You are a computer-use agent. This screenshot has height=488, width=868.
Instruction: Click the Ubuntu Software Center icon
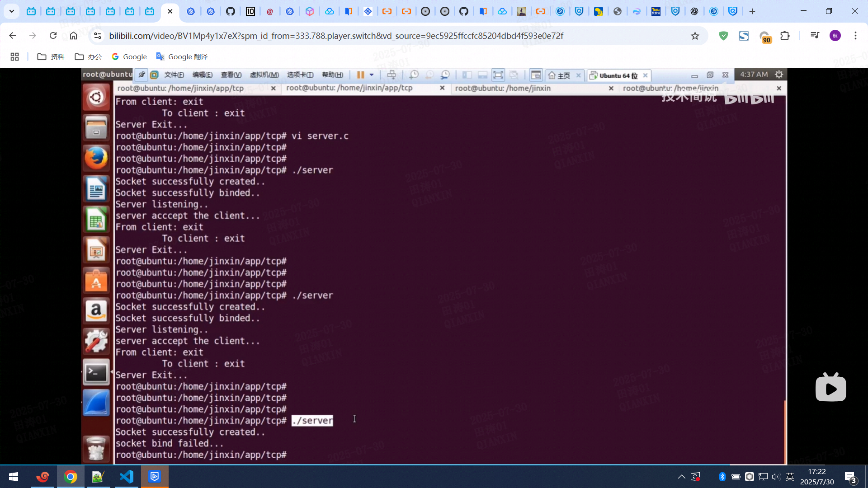coord(96,281)
